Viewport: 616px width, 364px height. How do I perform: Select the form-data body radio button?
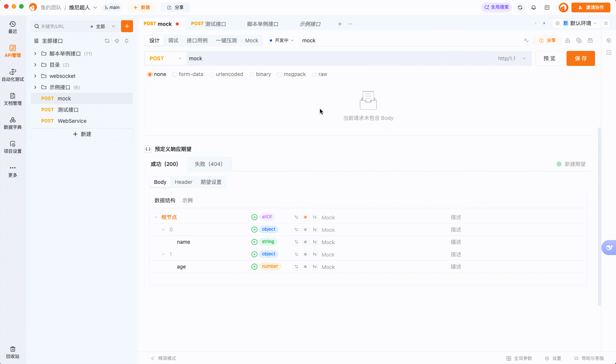[174, 74]
